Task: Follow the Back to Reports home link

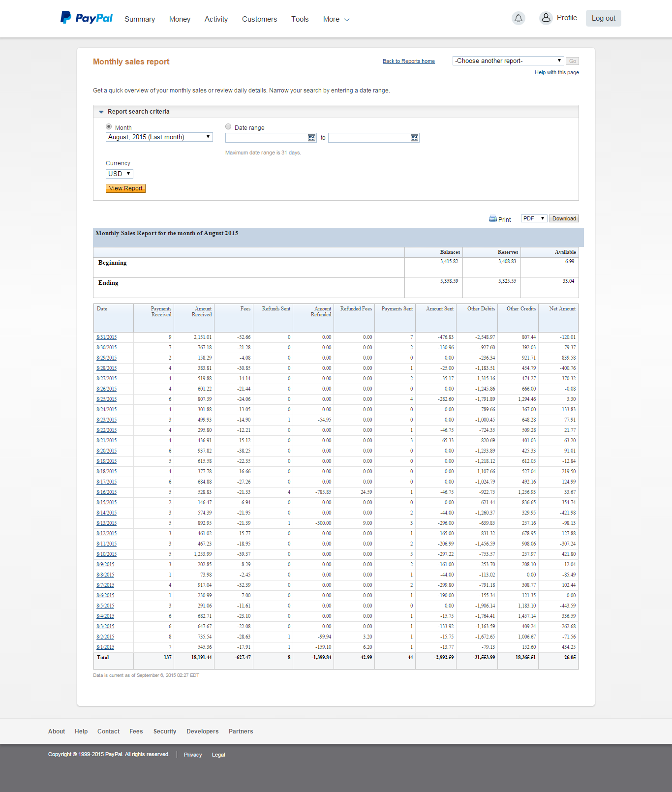Action: point(409,61)
